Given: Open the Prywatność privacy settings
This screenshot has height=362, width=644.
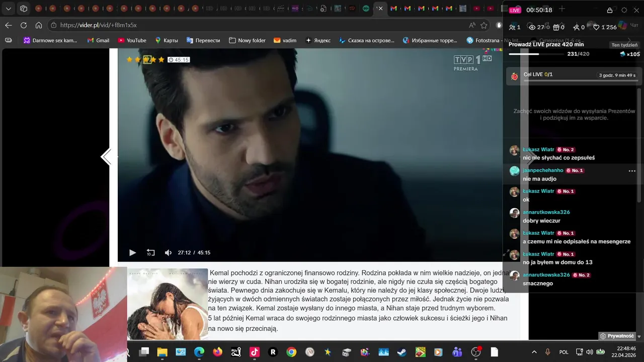Looking at the screenshot, I should pyautogui.click(x=617, y=336).
